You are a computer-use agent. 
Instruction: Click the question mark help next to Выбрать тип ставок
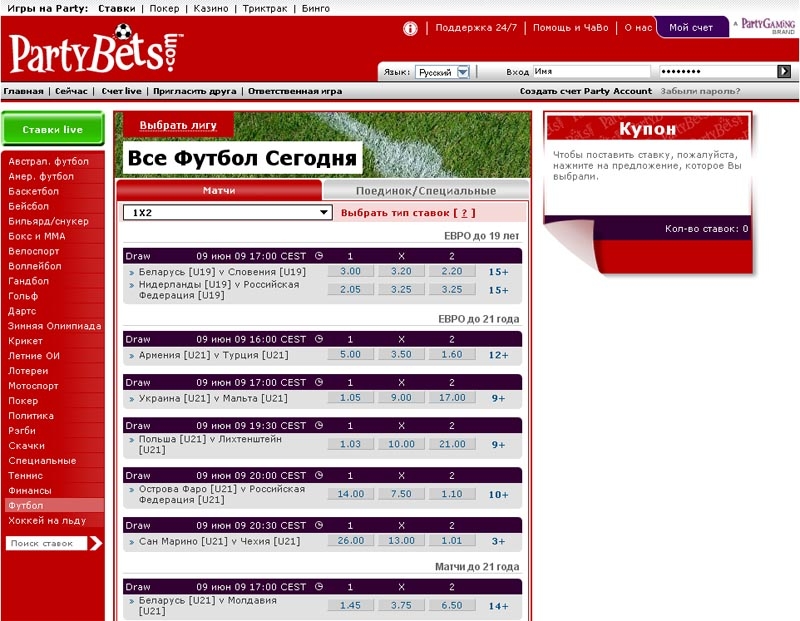[464, 213]
